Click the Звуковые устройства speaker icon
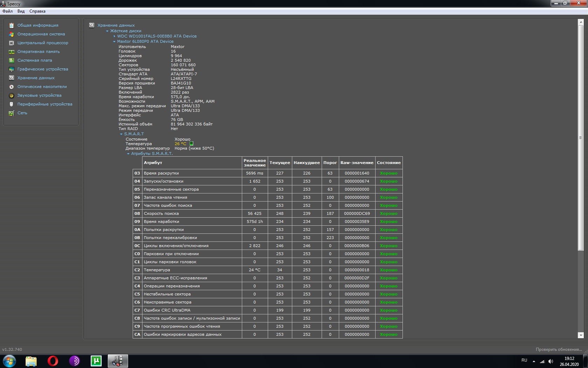Viewport: 588px width, 368px height. point(11,95)
